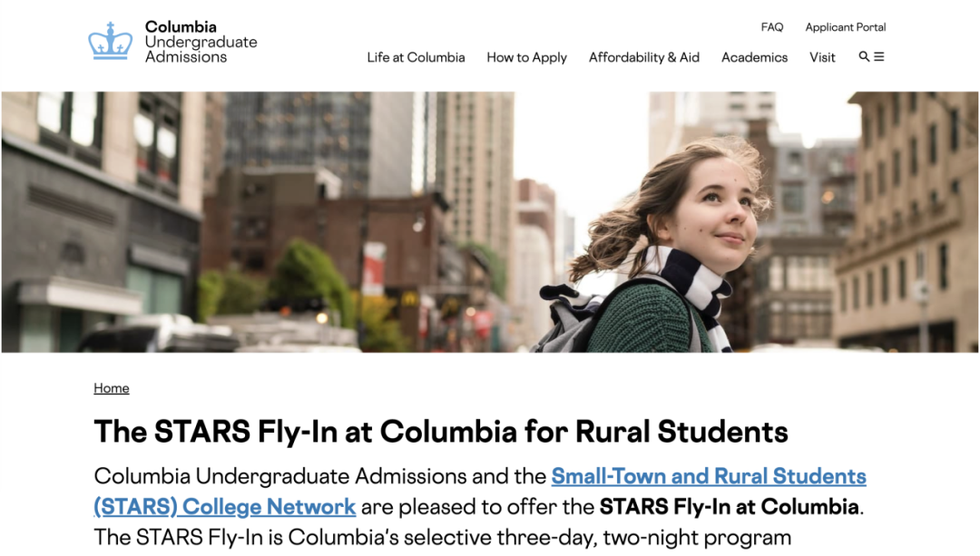The width and height of the screenshot is (980, 556).
Task: Click the "(STARS) College Network" link text
Action: [x=224, y=506]
